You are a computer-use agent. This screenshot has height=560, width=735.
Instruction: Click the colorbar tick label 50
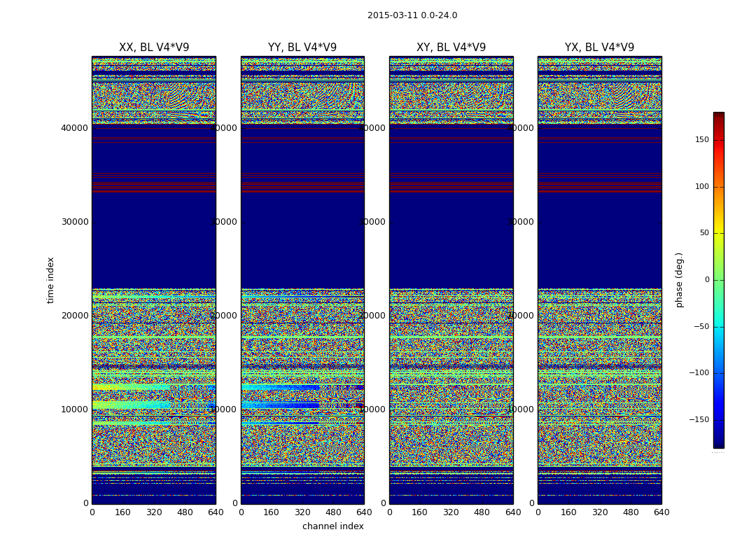pyautogui.click(x=704, y=233)
